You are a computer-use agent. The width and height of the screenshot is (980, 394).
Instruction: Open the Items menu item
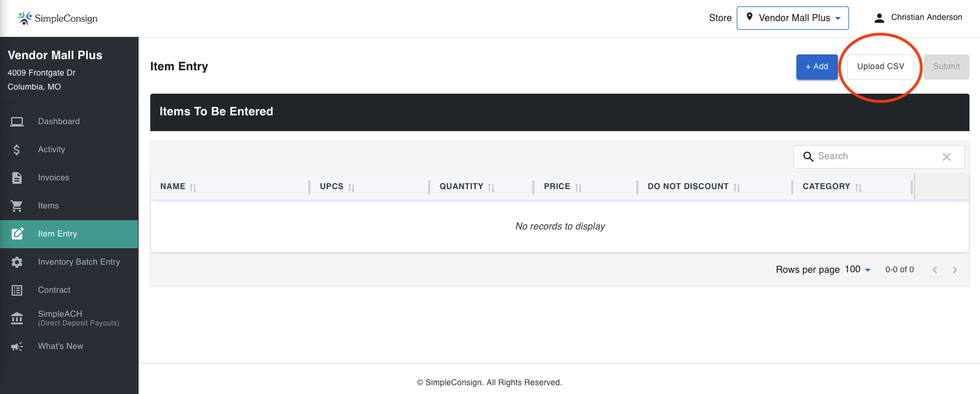[x=69, y=206]
